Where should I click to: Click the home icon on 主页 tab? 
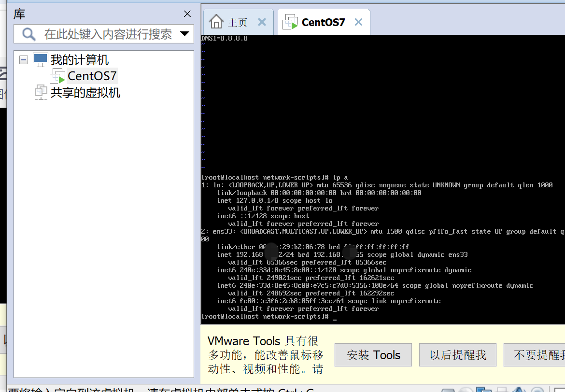coord(216,22)
